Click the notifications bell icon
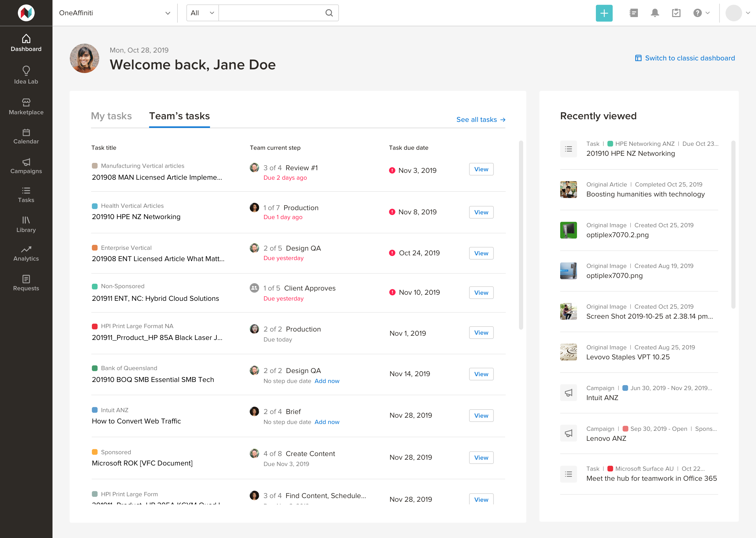 pos(654,13)
